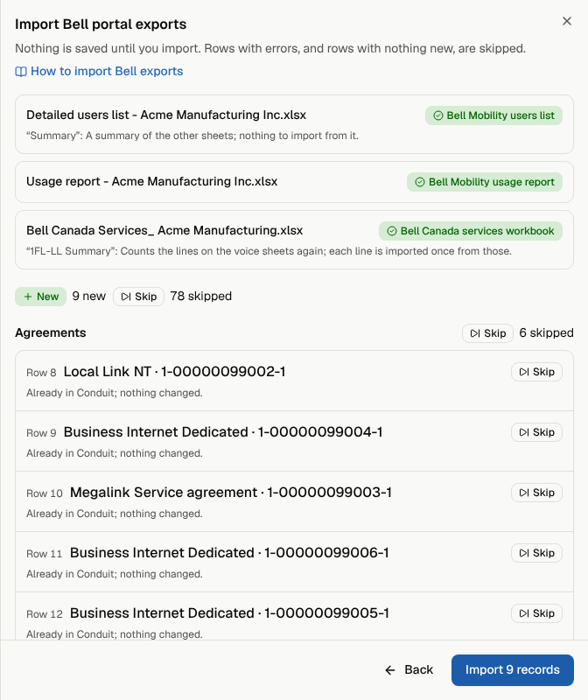The width and height of the screenshot is (588, 700).
Task: Click the Bell Mobility users list badge
Action: (493, 115)
